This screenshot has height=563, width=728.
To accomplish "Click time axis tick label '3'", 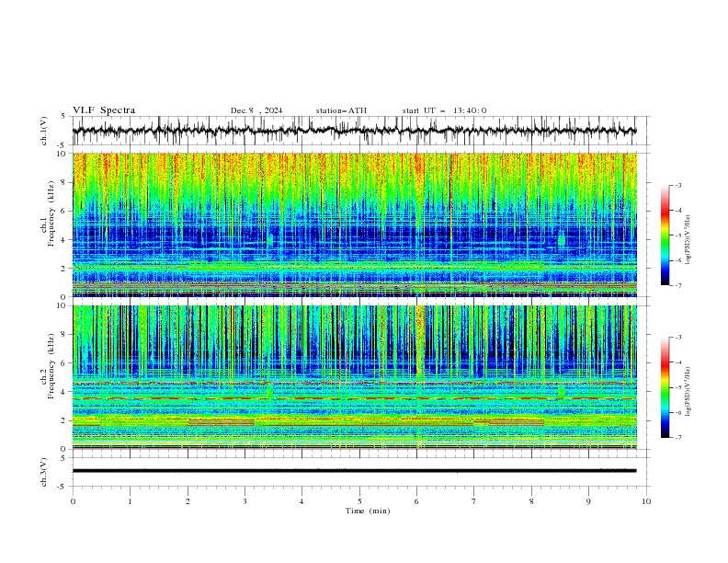I will (x=245, y=501).
